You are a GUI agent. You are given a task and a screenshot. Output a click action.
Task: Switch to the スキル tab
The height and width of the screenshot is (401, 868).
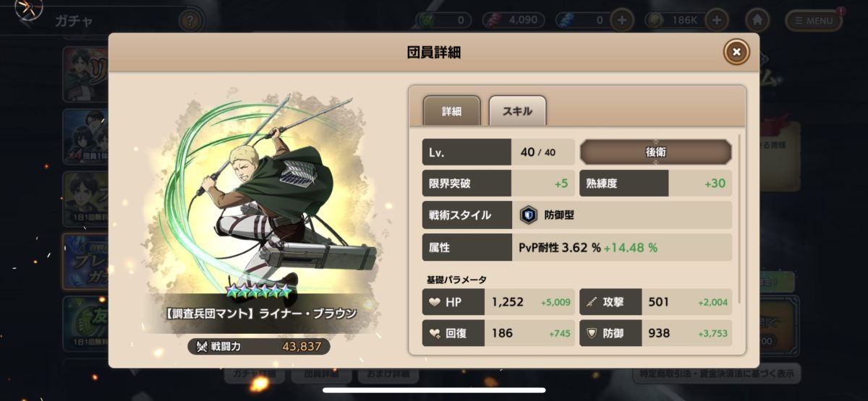(x=517, y=111)
